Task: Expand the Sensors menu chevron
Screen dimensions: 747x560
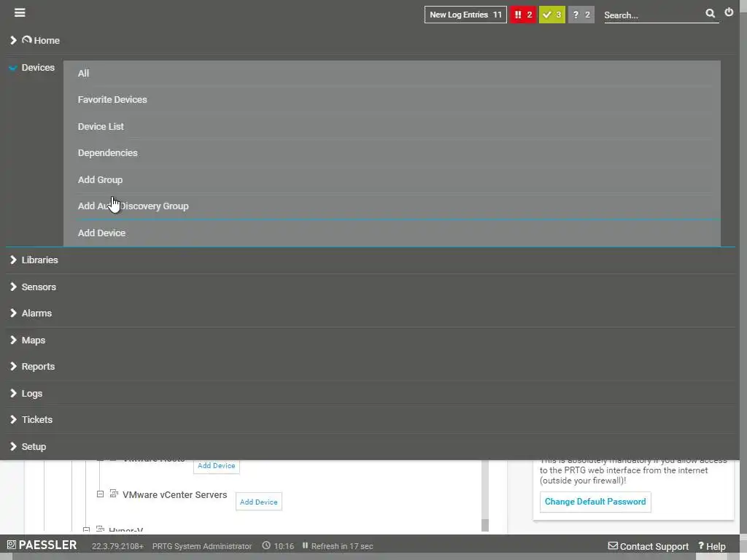Action: (13, 287)
